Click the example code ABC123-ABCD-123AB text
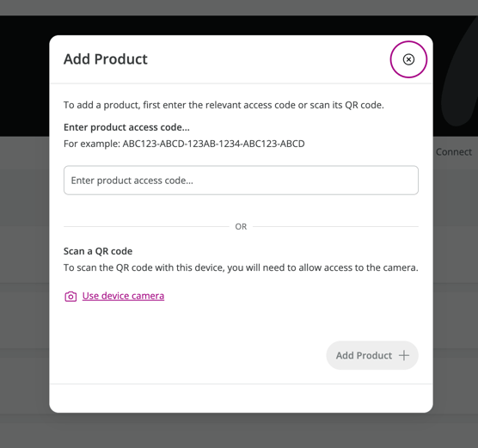Image resolution: width=478 pixels, height=448 pixels. point(213,144)
